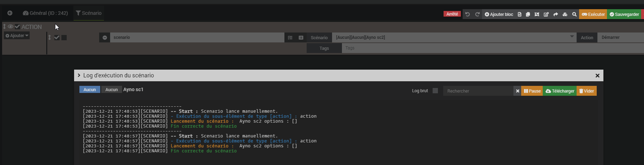Click the share arrow icon in toolbar
The image size is (644, 165).
555,14
